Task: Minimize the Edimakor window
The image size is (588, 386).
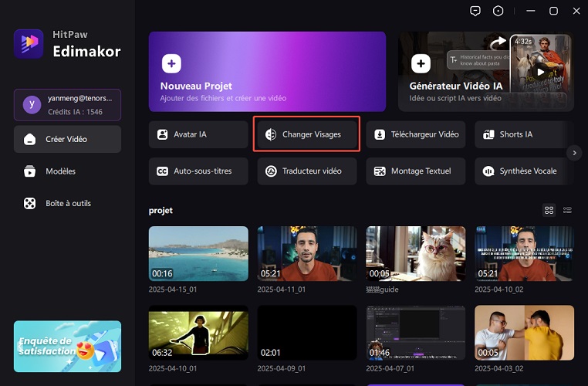Action: 531,11
